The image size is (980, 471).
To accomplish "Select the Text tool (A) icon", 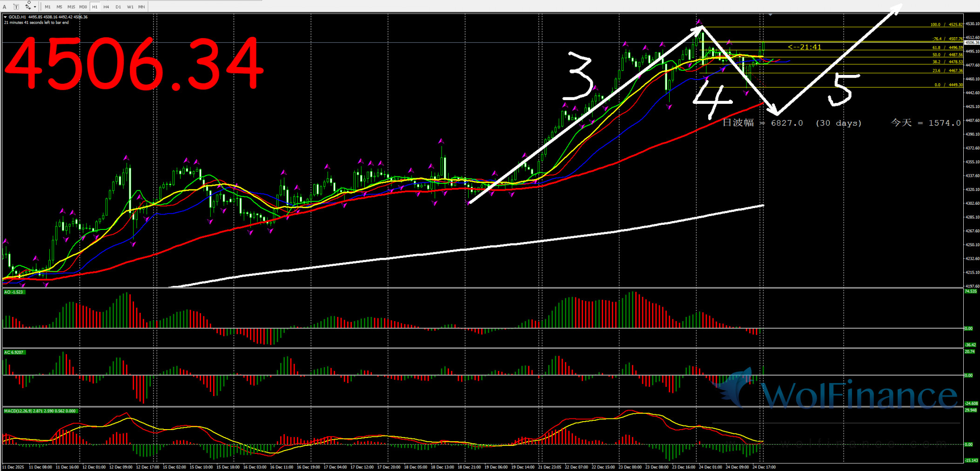I will 5,7.
